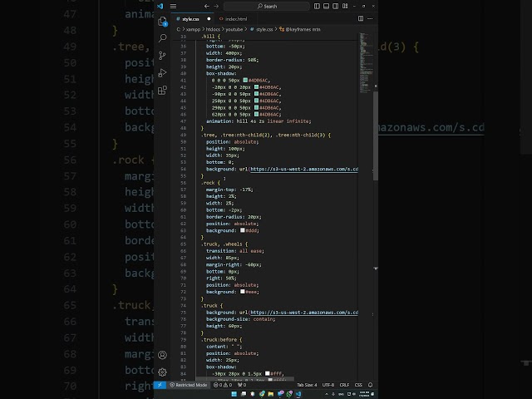Click the Search command center box
Screen dimensions: 532x399
tap(267, 6)
